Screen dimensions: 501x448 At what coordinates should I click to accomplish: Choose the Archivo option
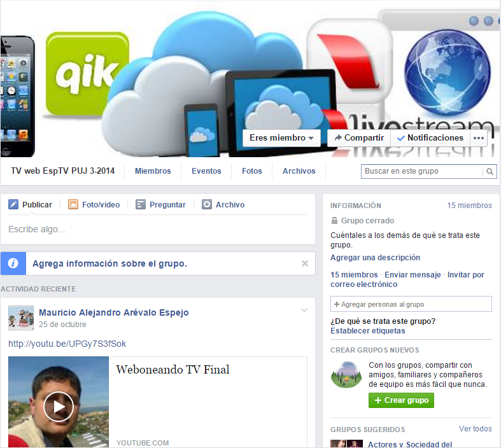[x=230, y=205]
